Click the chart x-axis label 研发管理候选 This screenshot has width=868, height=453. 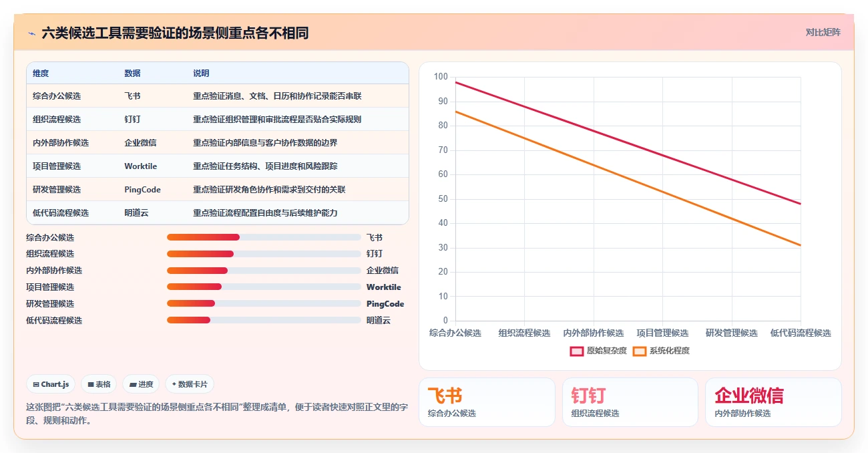point(732,333)
